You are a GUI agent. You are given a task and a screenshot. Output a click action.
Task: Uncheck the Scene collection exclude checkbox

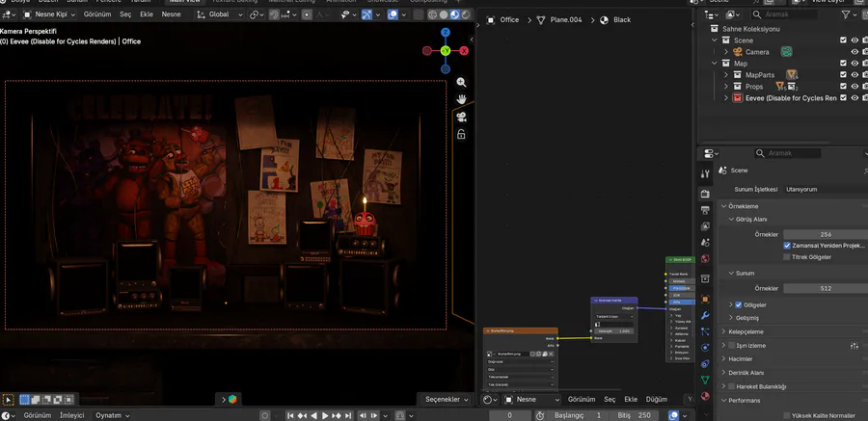click(843, 40)
